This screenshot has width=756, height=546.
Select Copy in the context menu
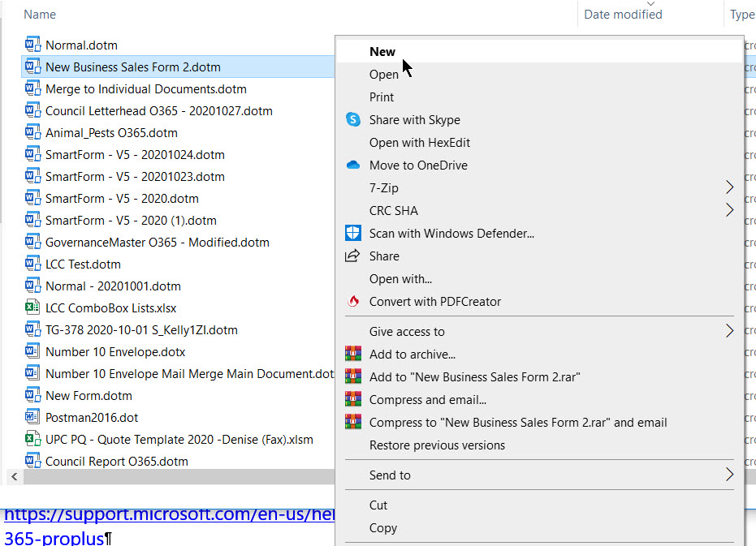click(539, 527)
